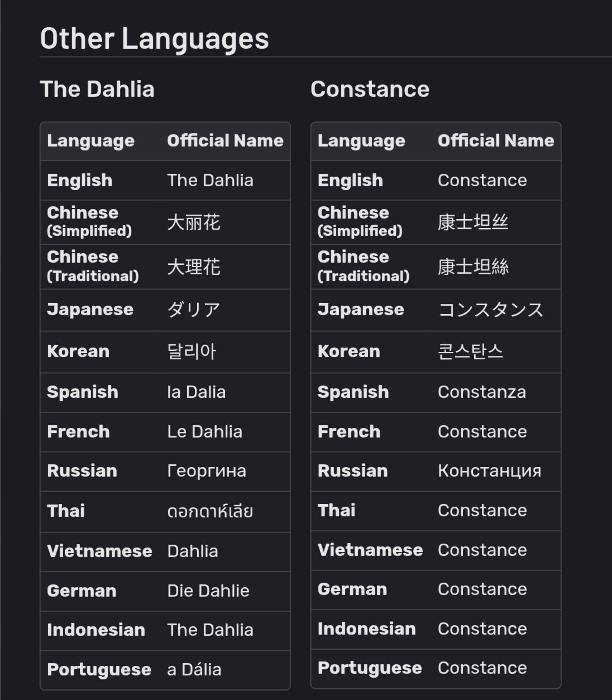
Task: Select the Spanish name Constanza
Action: click(x=482, y=392)
